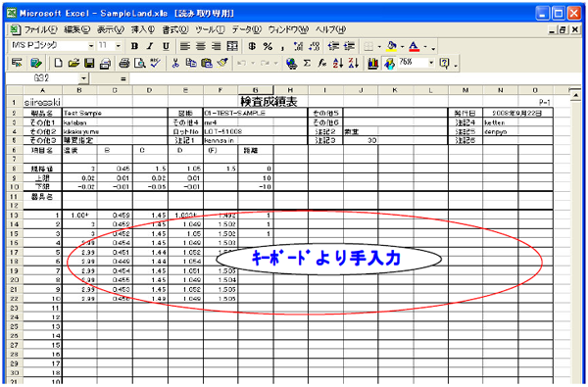Insert hyperlink globe icon
This screenshot has height=387, width=588.
[x=291, y=63]
